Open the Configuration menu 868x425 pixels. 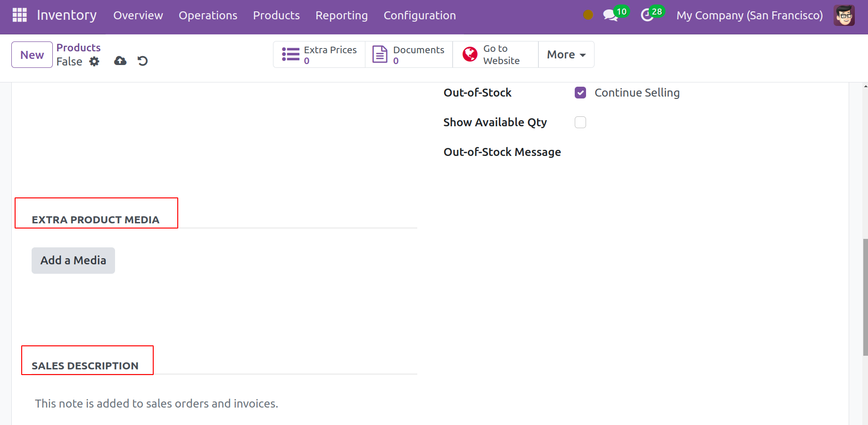[x=419, y=15]
